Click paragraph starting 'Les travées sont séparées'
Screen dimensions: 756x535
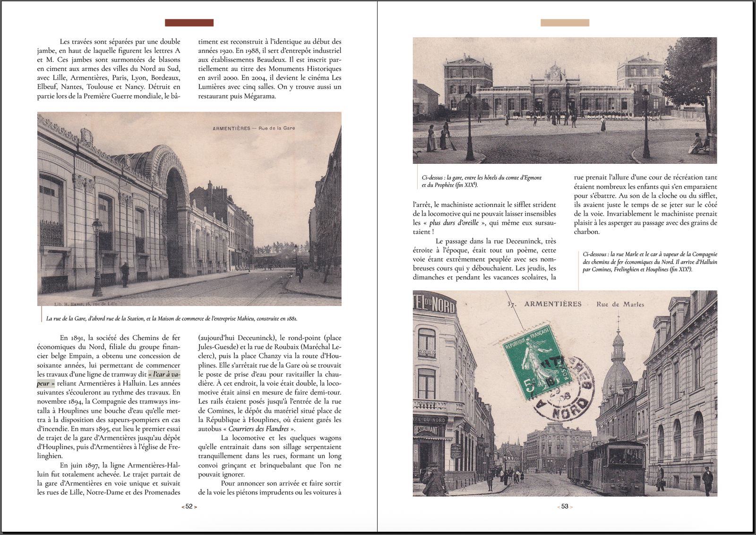[x=109, y=68]
